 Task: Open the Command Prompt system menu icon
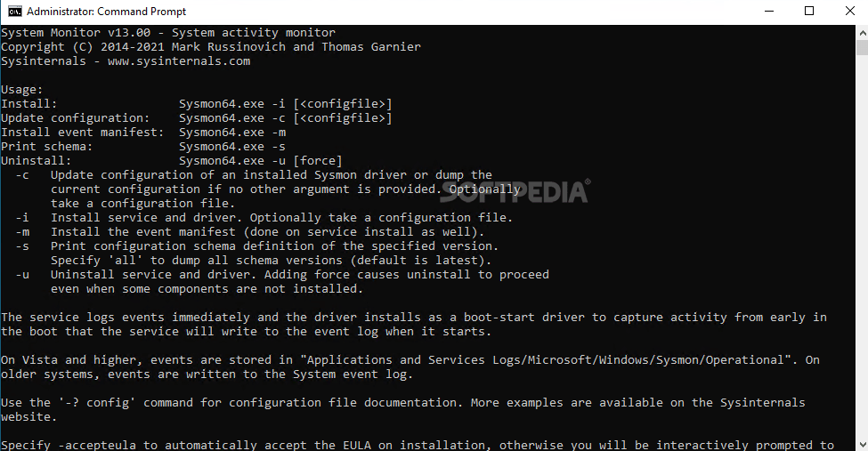pos(15,11)
